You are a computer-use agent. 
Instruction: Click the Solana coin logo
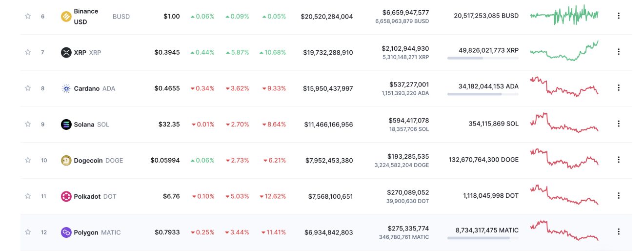[x=66, y=125]
